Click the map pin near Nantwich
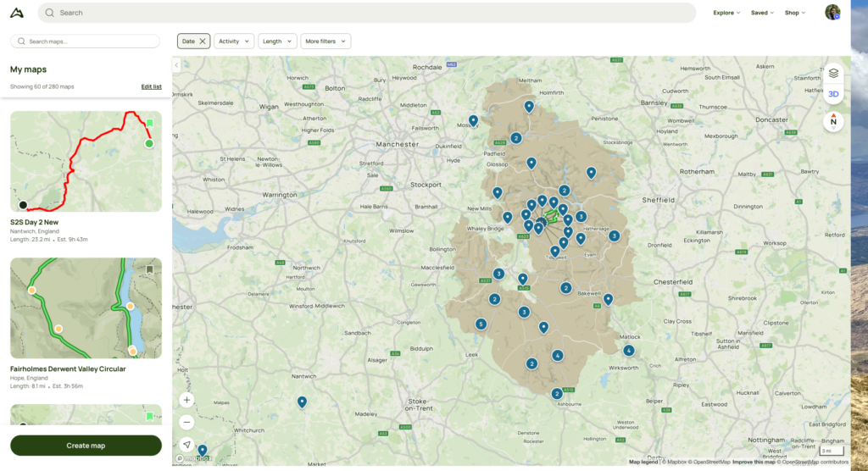 click(302, 402)
